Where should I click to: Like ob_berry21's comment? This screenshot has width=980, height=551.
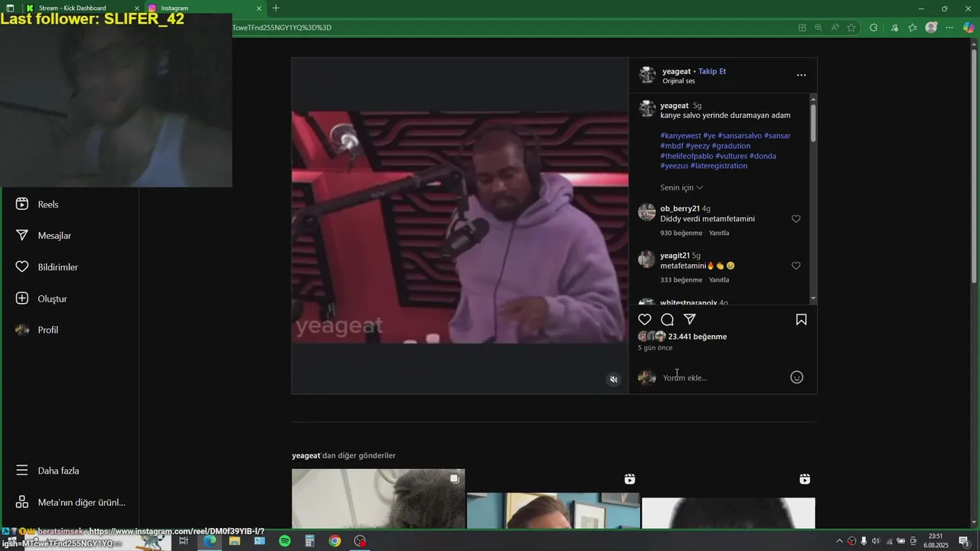pyautogui.click(x=796, y=219)
